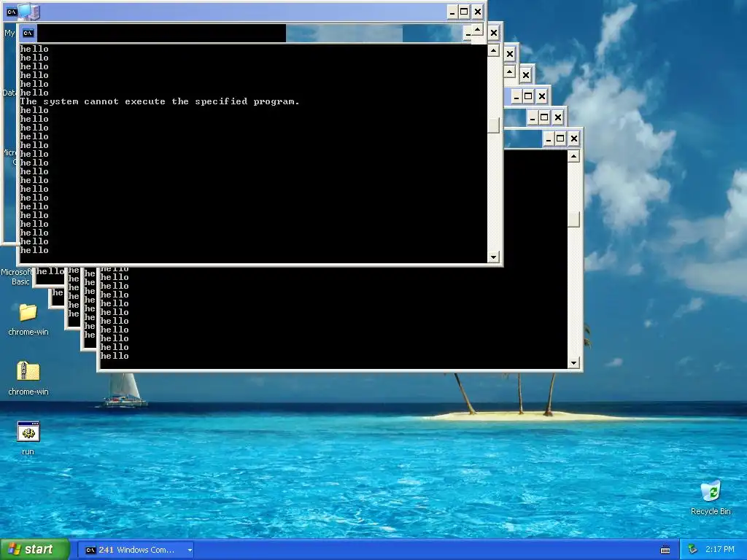747x560 pixels.
Task: Click the front console's vertical scrollbar thumb
Action: coord(493,125)
